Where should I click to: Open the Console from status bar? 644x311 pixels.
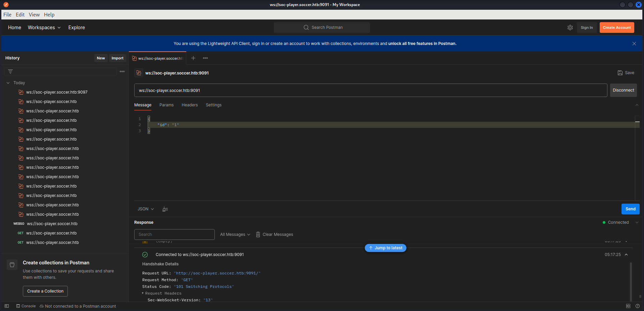coord(26,306)
